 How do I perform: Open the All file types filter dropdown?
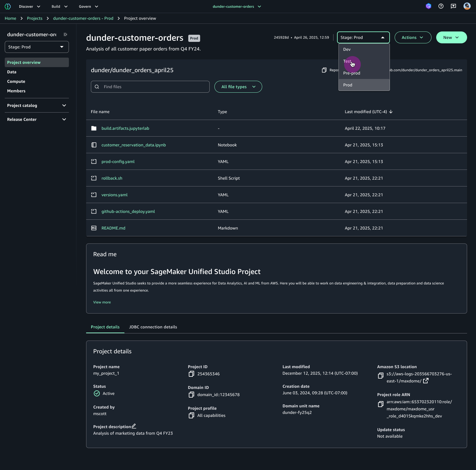(238, 87)
